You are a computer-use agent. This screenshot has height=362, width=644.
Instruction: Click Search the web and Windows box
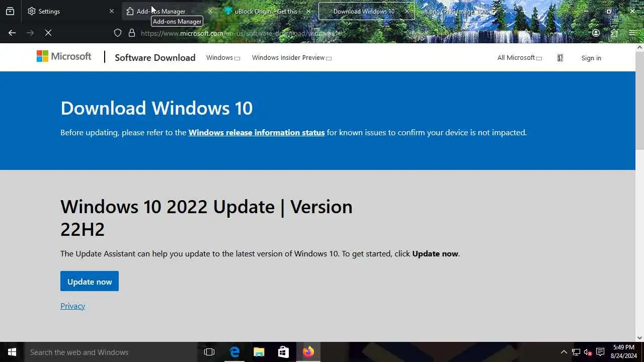[111, 352]
